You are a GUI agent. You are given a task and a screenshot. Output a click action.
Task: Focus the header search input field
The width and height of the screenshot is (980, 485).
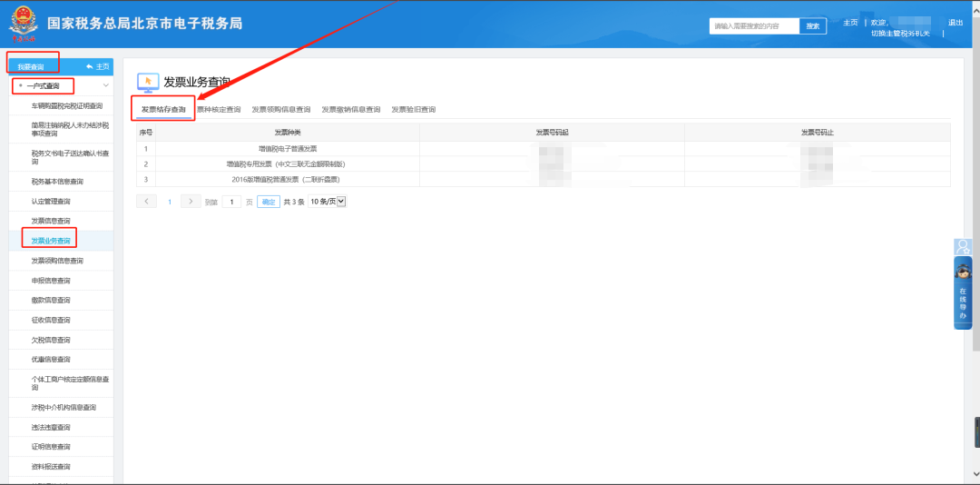pos(753,26)
